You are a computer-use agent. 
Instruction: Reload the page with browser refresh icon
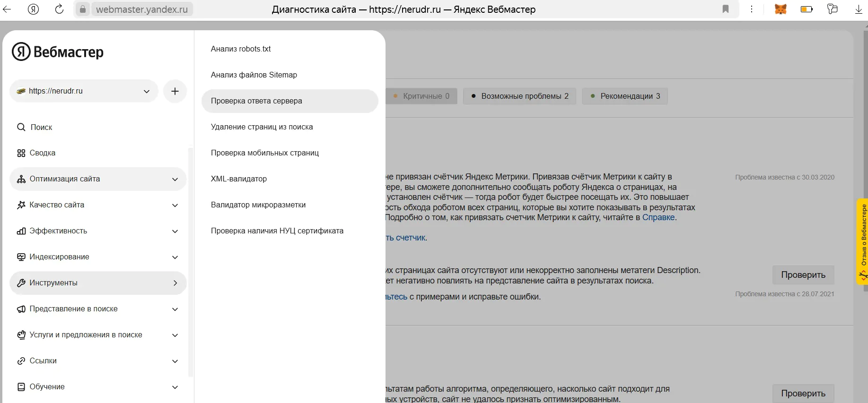(x=59, y=9)
